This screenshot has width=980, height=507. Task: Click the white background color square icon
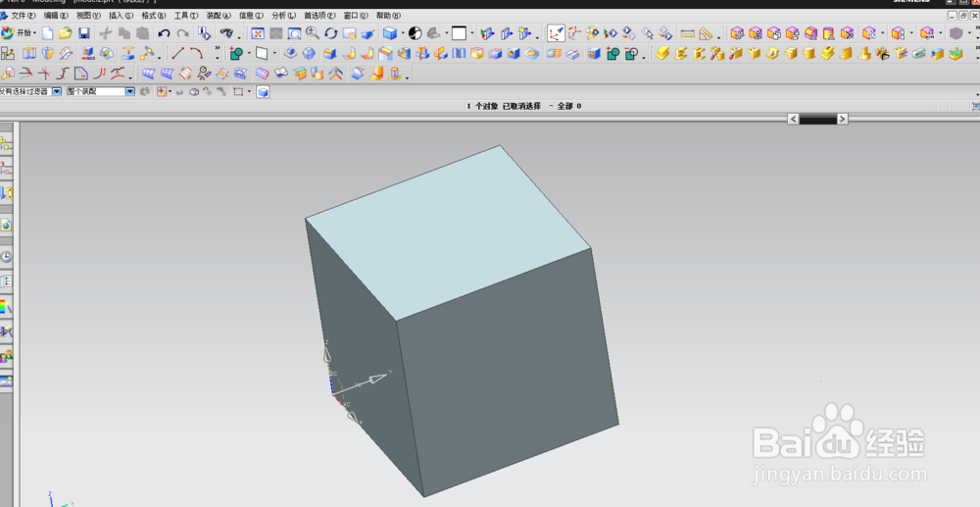coord(459,33)
